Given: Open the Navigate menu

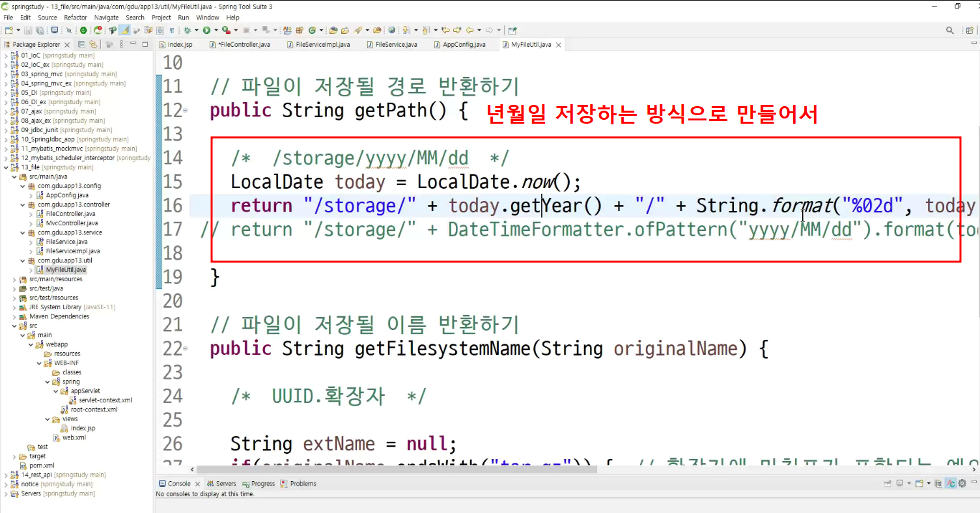Looking at the screenshot, I should point(107,18).
